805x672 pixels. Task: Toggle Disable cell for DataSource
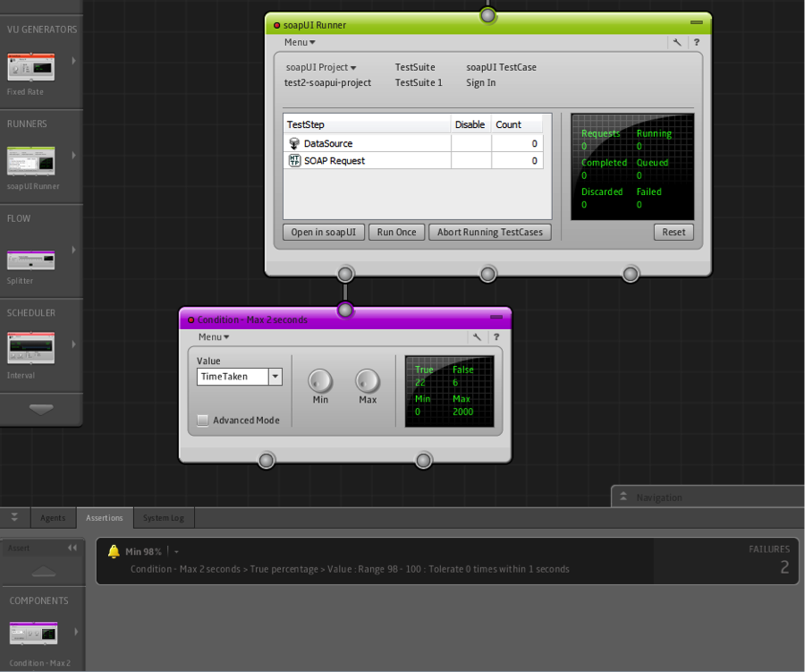[x=471, y=143]
